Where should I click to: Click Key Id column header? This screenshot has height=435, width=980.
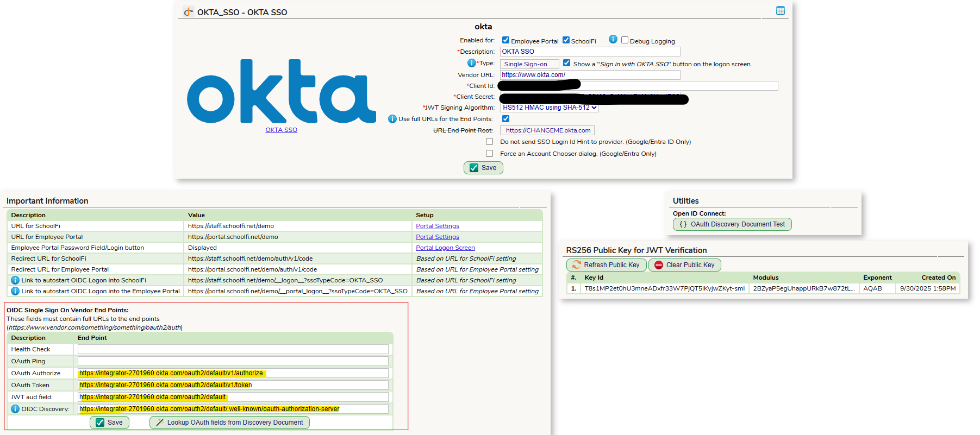594,278
